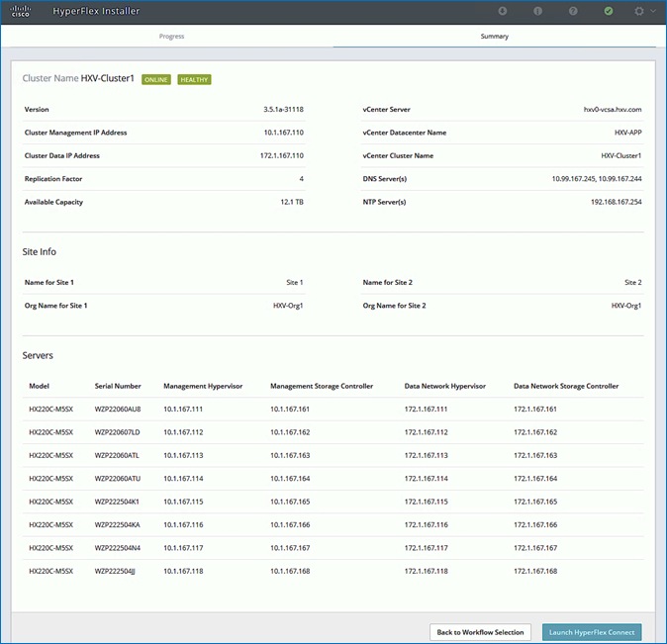Image resolution: width=667 pixels, height=644 pixels.
Task: Click the Site Info section heading
Action: [x=40, y=252]
